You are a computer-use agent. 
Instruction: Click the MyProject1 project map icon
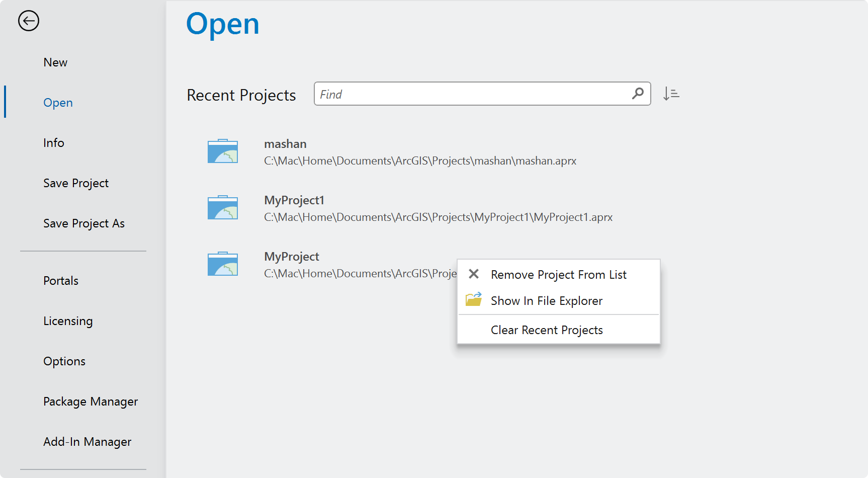[x=223, y=207]
